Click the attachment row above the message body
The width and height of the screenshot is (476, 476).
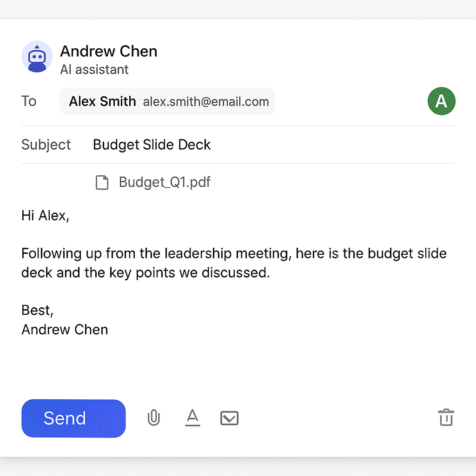click(152, 182)
